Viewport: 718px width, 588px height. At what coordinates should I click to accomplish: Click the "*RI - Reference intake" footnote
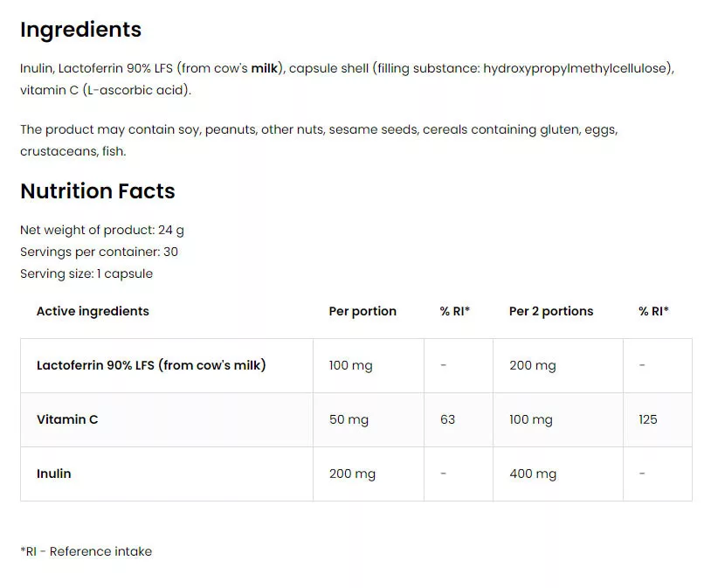[x=86, y=551]
